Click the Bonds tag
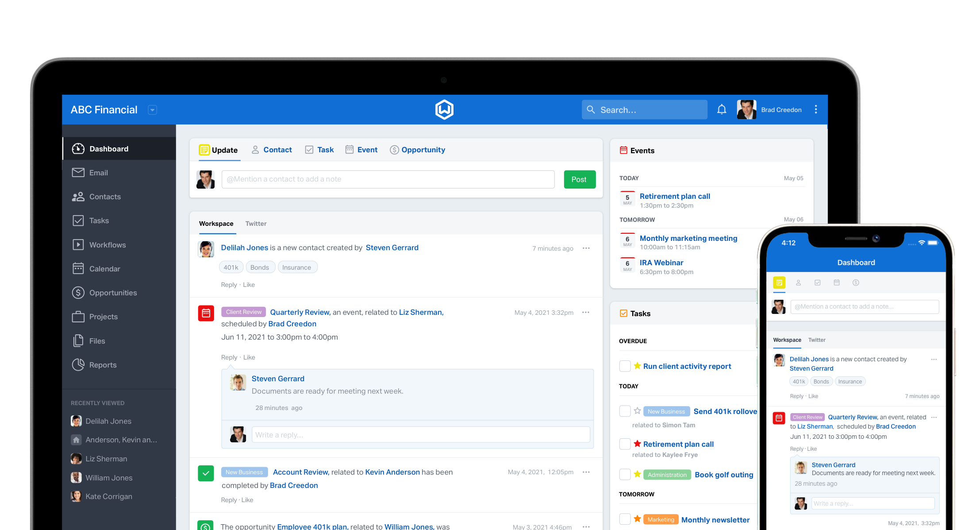 click(260, 267)
